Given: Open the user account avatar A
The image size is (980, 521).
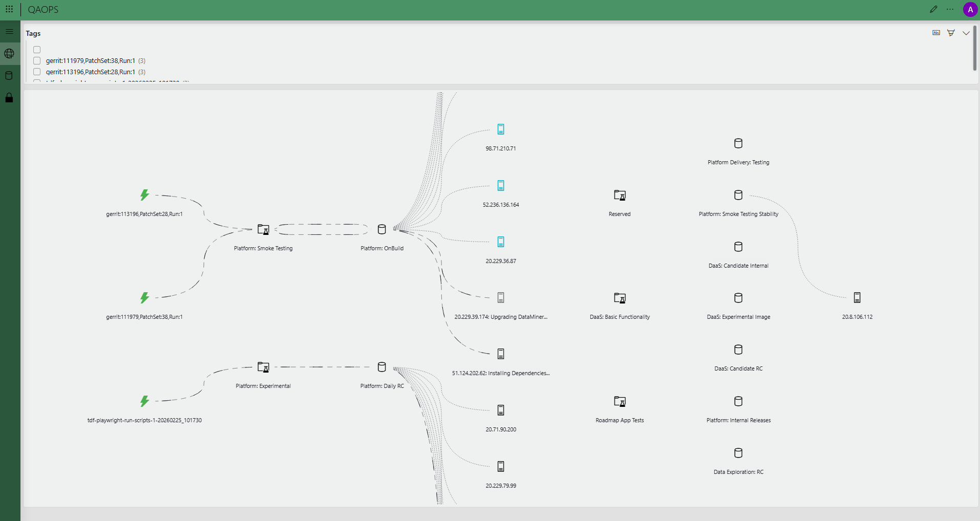Looking at the screenshot, I should click(970, 9).
